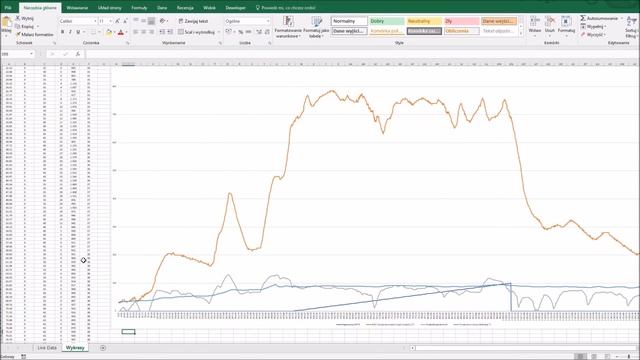Apply the Neutralny cell style

[x=424, y=21]
